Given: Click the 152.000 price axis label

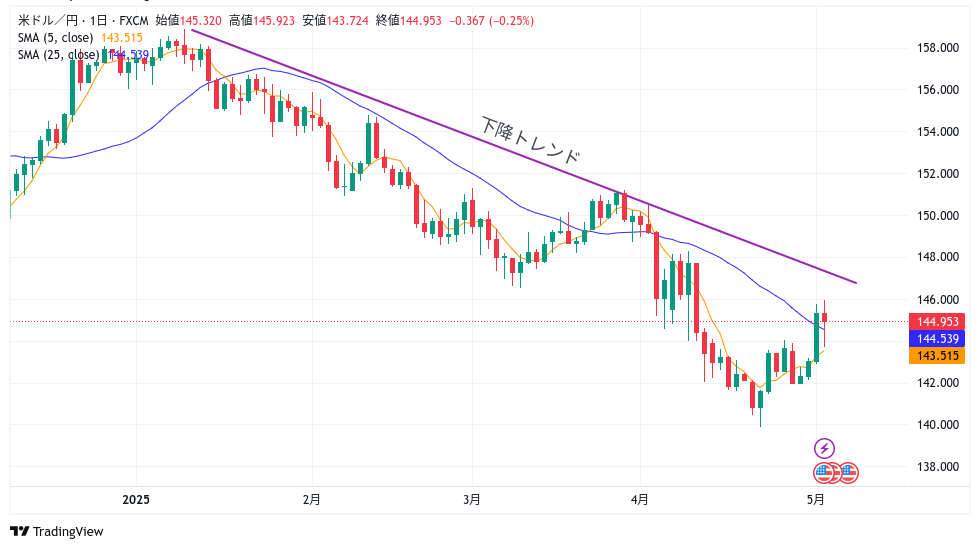Looking at the screenshot, I should 938,174.
